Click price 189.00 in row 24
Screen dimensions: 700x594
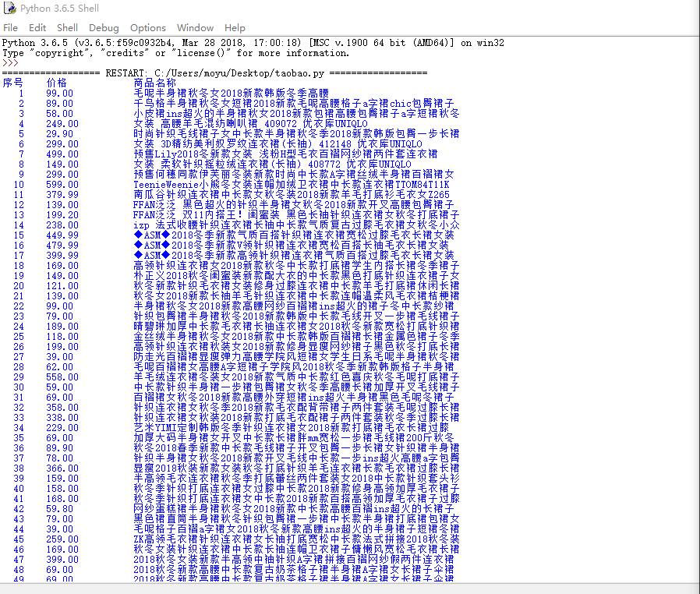coord(62,326)
